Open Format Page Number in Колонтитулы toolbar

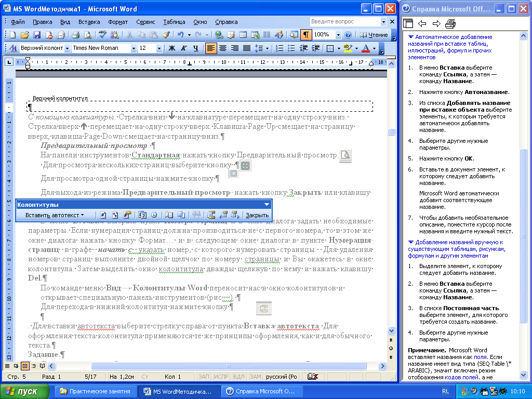click(127, 215)
